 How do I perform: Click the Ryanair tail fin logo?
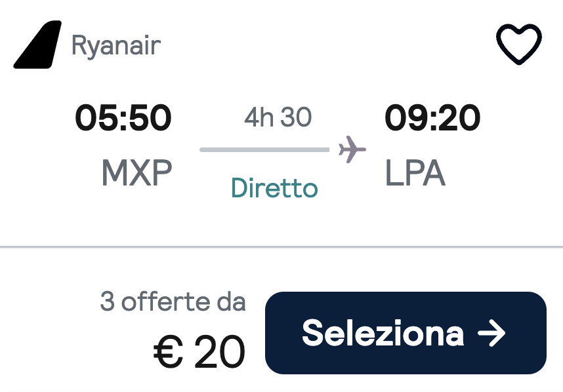point(37,45)
